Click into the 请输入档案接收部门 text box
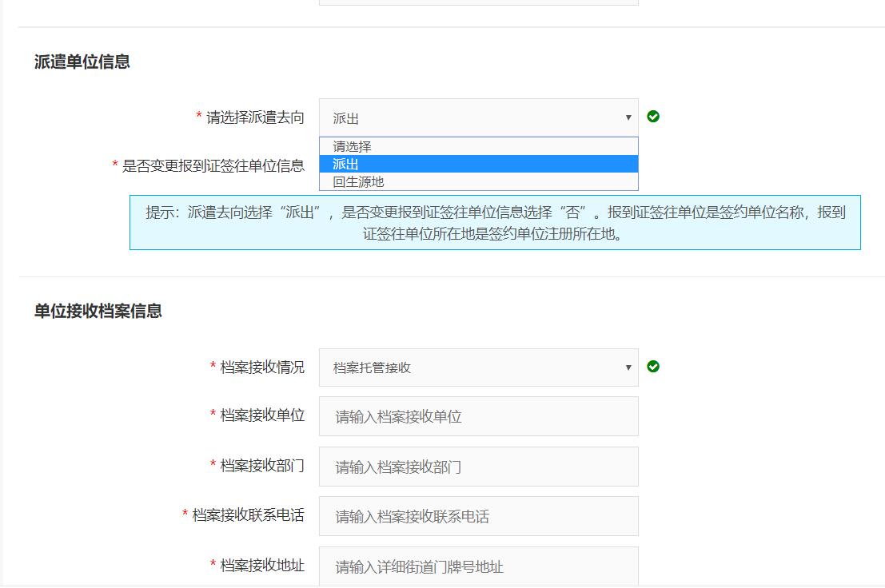 (x=478, y=467)
